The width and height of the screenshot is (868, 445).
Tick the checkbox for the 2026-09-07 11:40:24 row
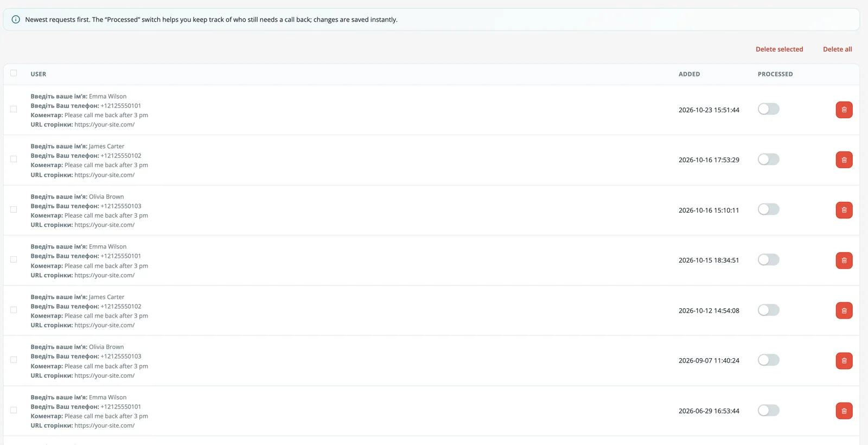click(14, 360)
